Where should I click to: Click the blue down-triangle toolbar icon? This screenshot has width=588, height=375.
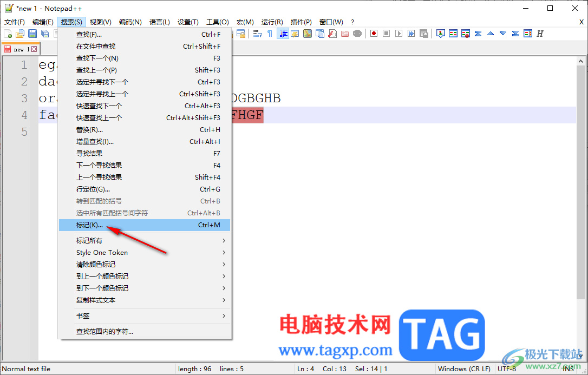(x=503, y=34)
